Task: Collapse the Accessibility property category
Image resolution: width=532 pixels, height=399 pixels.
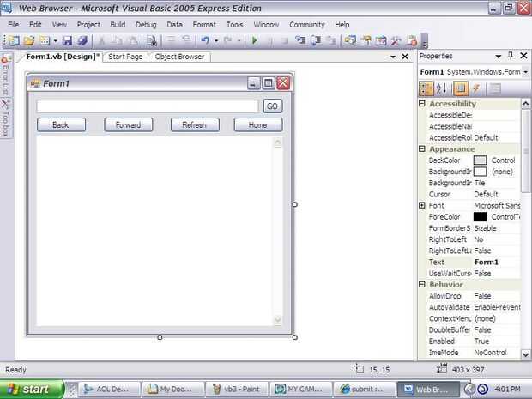Action: [x=422, y=104]
